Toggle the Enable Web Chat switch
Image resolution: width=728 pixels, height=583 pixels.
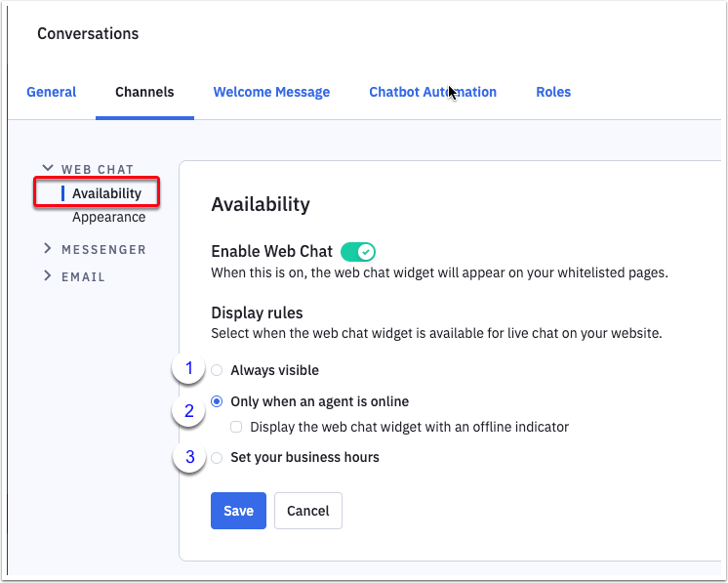[358, 252]
